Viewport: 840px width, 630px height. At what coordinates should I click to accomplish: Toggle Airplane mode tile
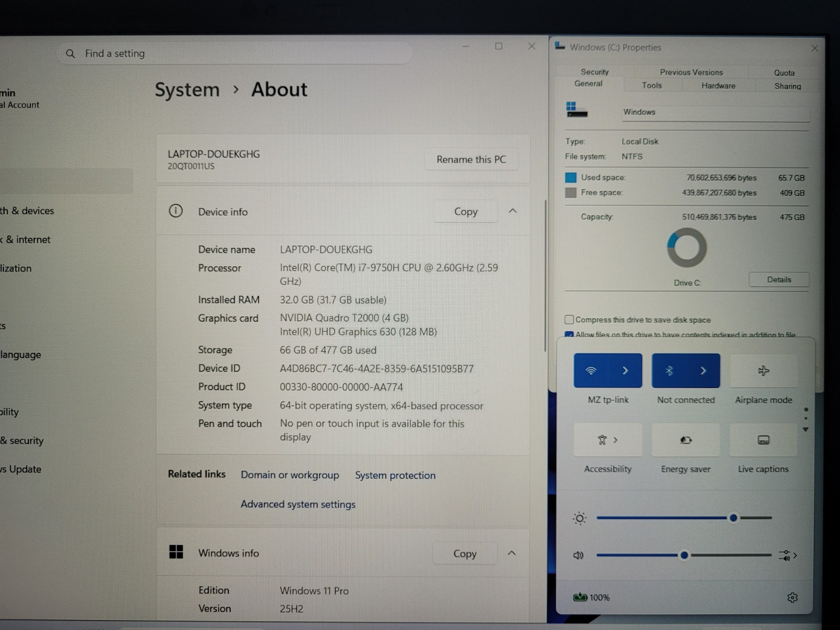click(763, 371)
